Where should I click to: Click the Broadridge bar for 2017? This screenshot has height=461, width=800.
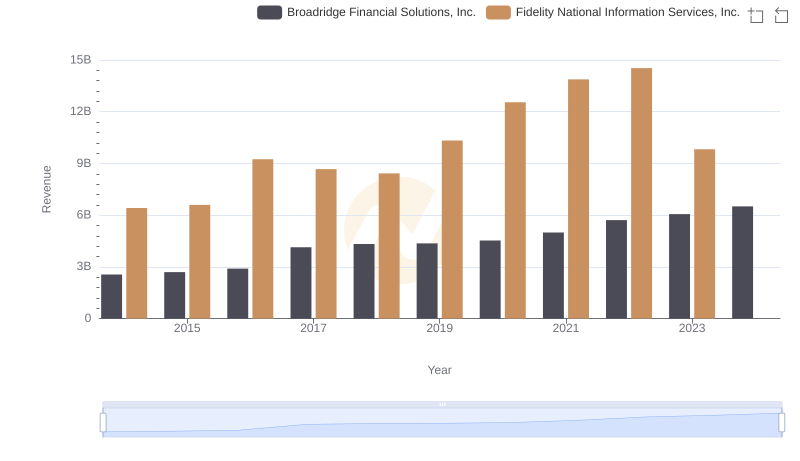click(x=301, y=283)
